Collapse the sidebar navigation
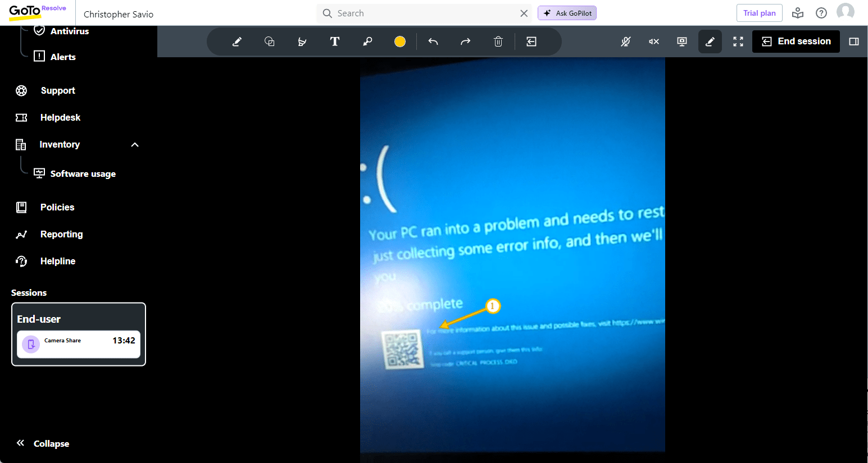 (x=43, y=443)
